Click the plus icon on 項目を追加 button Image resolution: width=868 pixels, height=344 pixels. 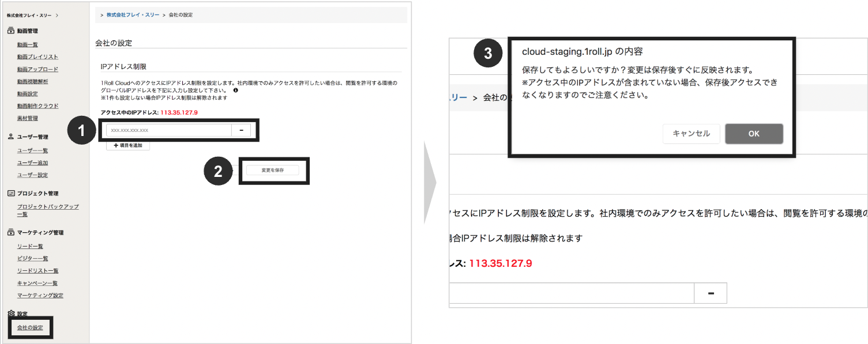115,145
